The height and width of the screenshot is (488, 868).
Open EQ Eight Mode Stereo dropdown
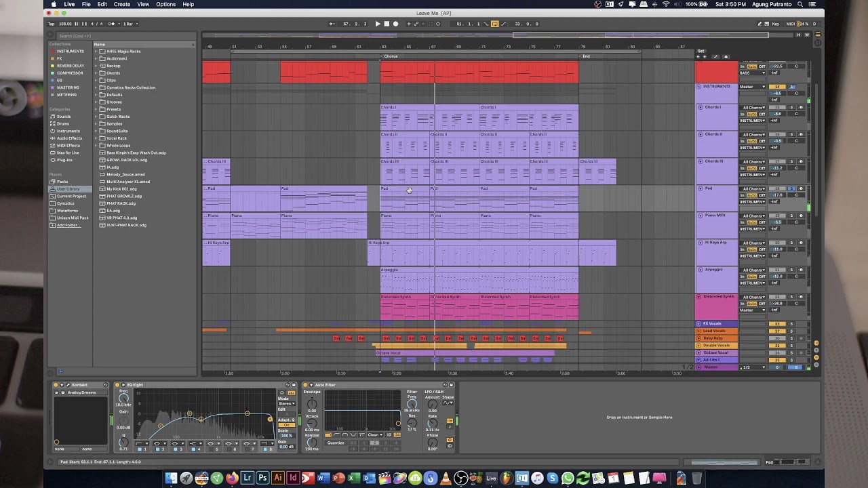[286, 403]
